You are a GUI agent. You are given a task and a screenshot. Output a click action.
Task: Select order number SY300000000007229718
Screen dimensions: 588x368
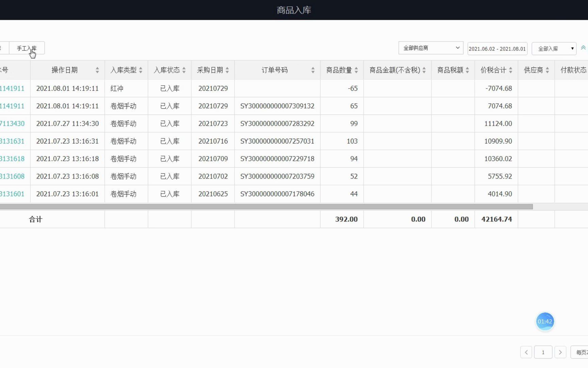(x=277, y=159)
